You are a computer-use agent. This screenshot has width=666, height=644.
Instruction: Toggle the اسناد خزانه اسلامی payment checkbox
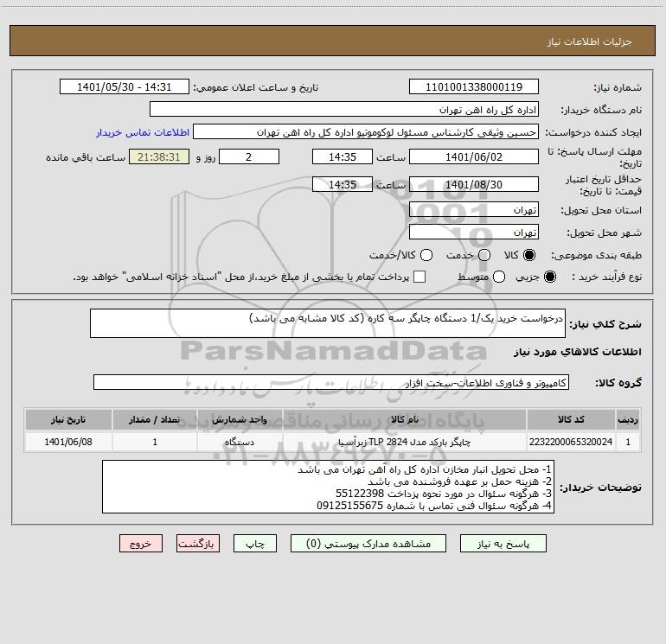(419, 277)
